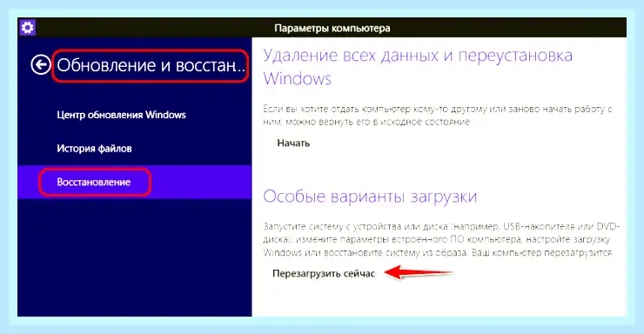Open Центр обновления Windows section
The image size is (644, 334).
tap(121, 115)
